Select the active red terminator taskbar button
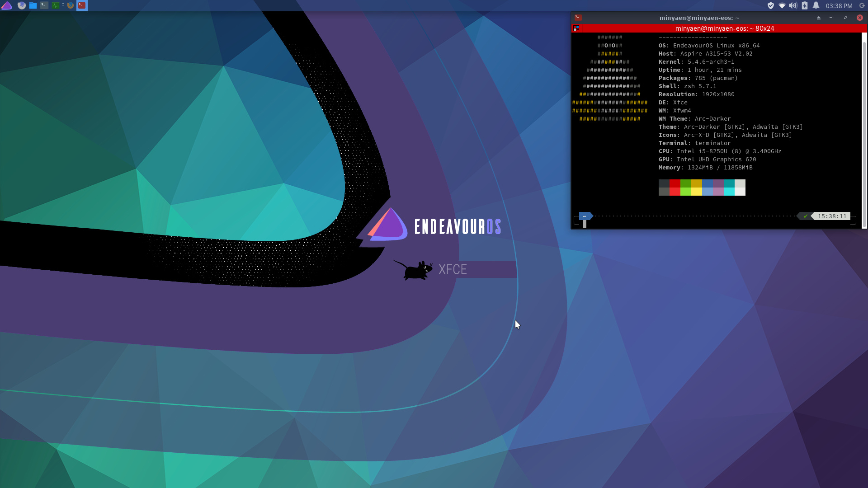Viewport: 868px width, 488px height. tap(82, 5)
